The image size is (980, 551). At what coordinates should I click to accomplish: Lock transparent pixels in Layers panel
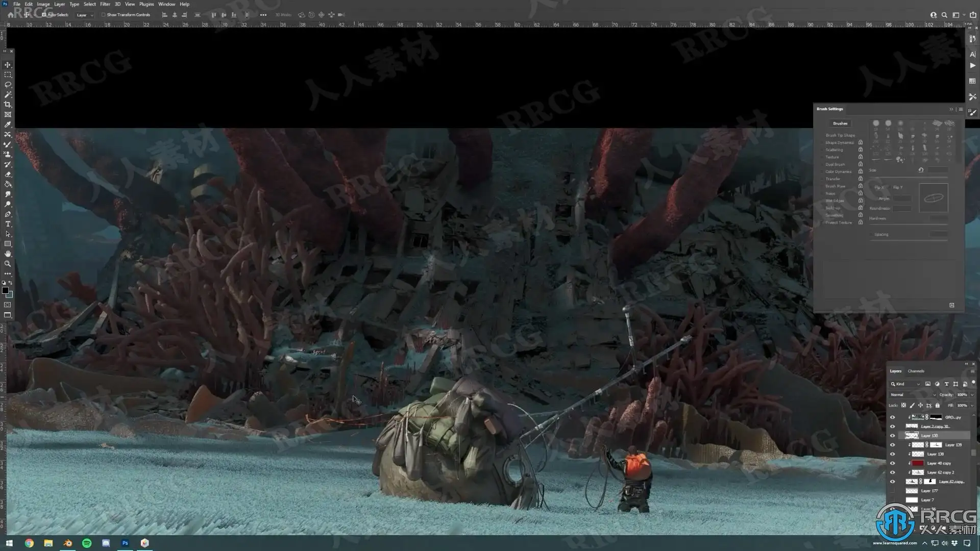coord(903,405)
